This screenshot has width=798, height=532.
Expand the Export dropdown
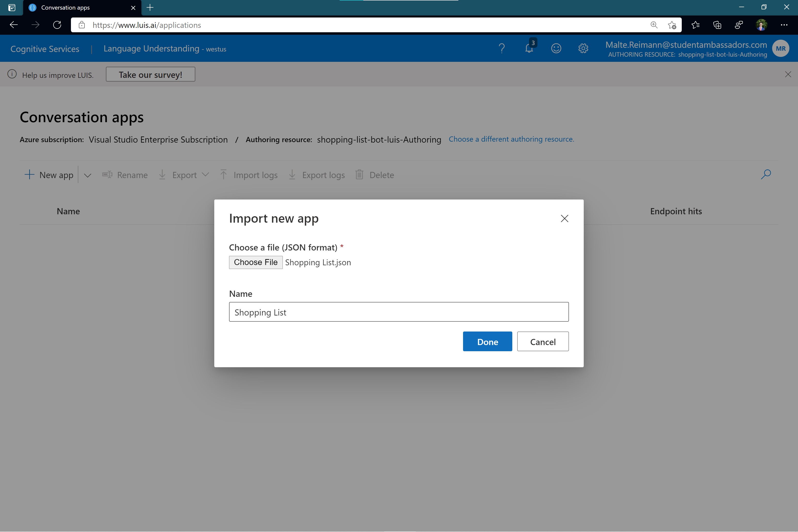tap(205, 175)
